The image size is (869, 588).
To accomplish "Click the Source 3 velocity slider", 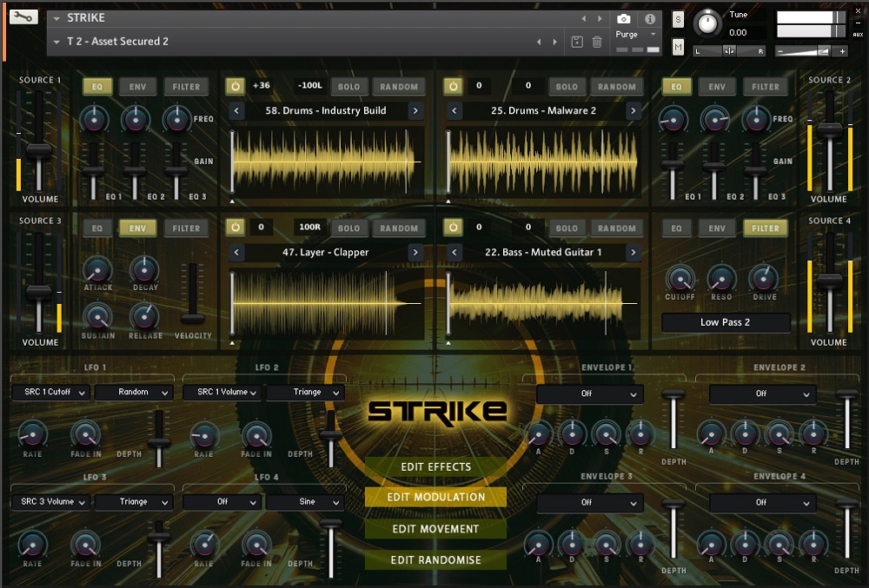I will point(192,319).
